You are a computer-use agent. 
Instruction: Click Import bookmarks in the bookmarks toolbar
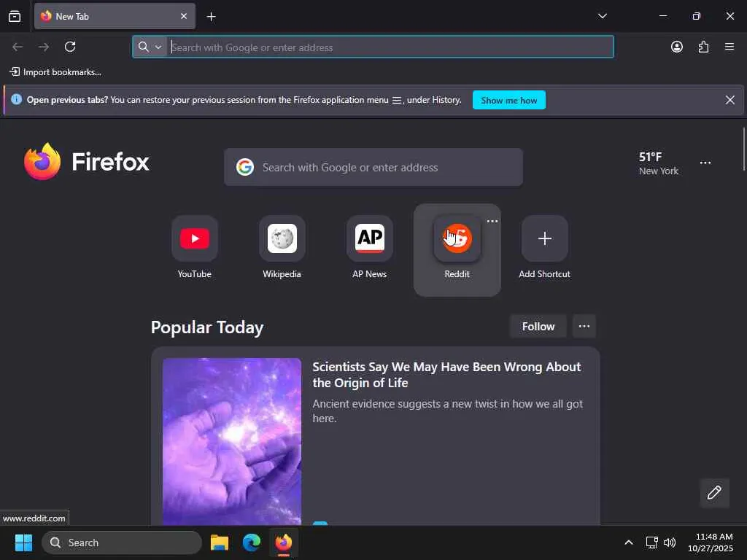(x=55, y=72)
